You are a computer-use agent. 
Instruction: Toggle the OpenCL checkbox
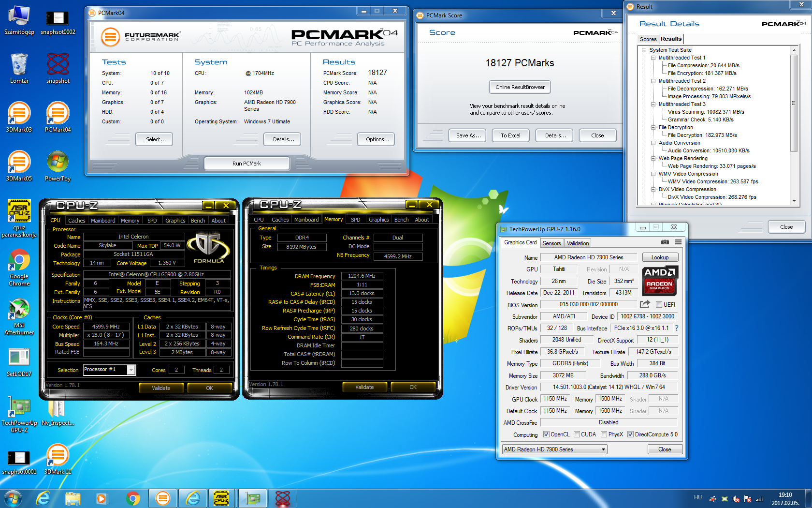[546, 434]
